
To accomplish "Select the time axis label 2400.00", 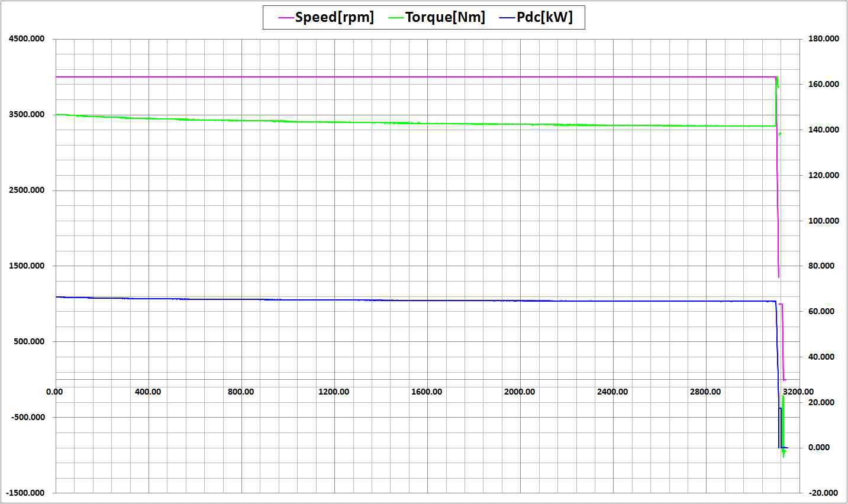I will click(612, 392).
